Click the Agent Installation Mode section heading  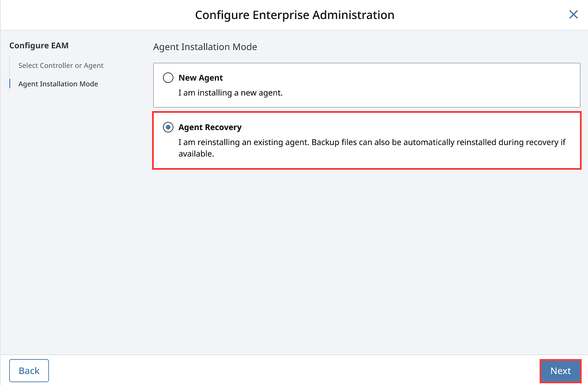click(x=205, y=47)
